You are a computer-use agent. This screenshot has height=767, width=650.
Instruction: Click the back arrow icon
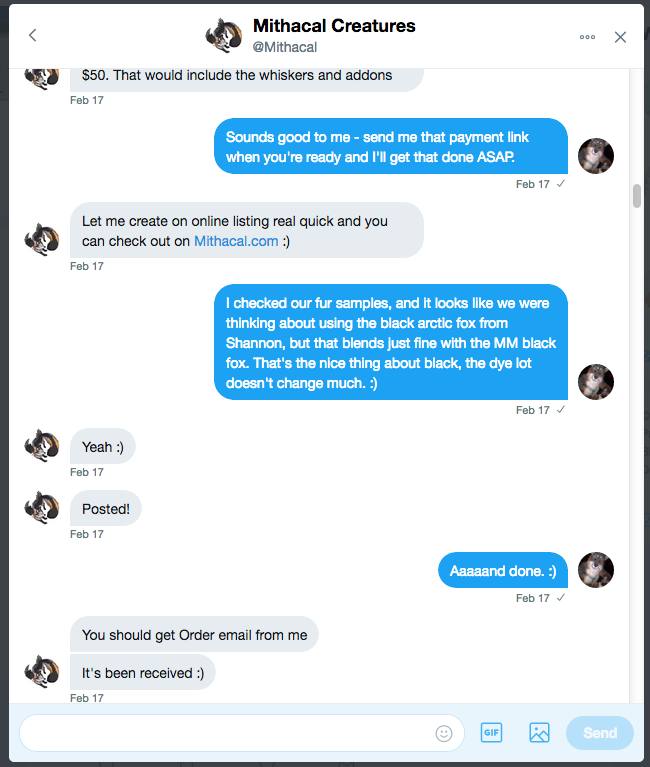tap(32, 36)
